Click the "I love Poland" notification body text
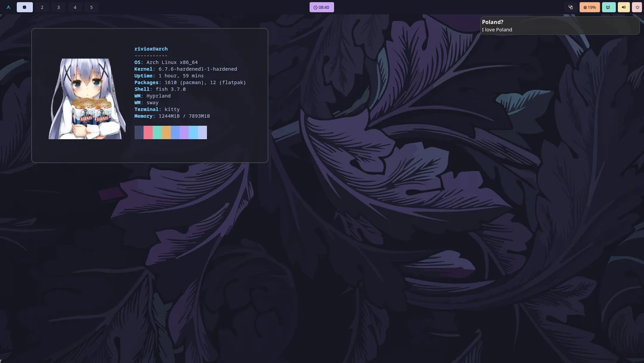 pyautogui.click(x=497, y=30)
